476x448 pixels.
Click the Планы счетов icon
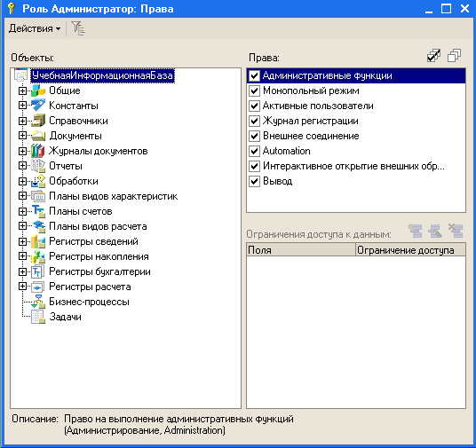click(38, 211)
